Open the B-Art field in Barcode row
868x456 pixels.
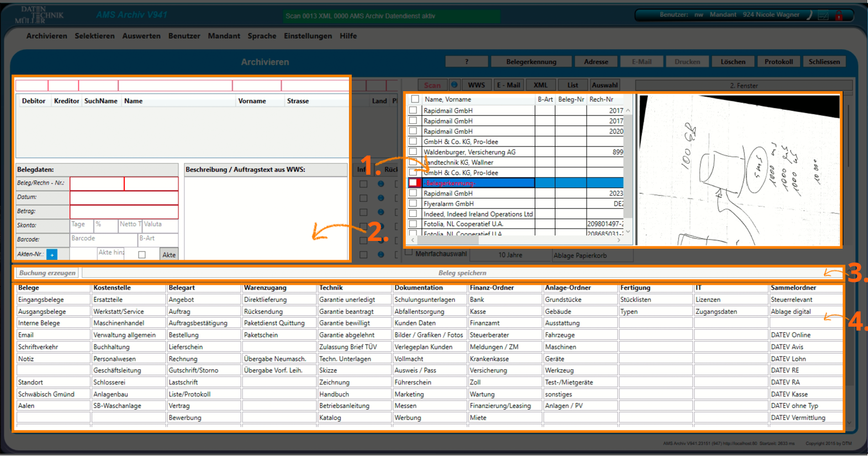(x=157, y=239)
